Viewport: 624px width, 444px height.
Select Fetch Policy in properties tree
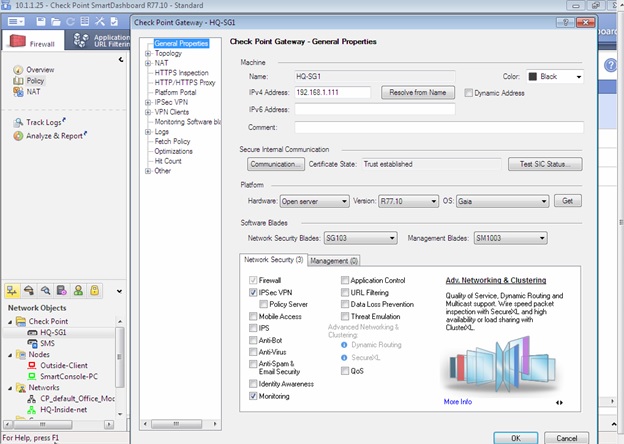pyautogui.click(x=172, y=141)
